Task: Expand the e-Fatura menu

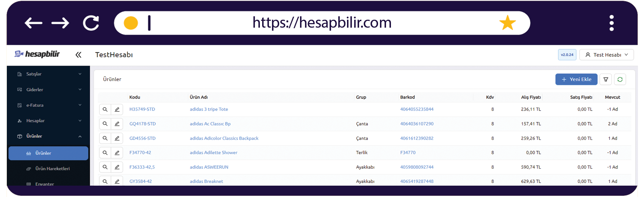Action: [48, 105]
